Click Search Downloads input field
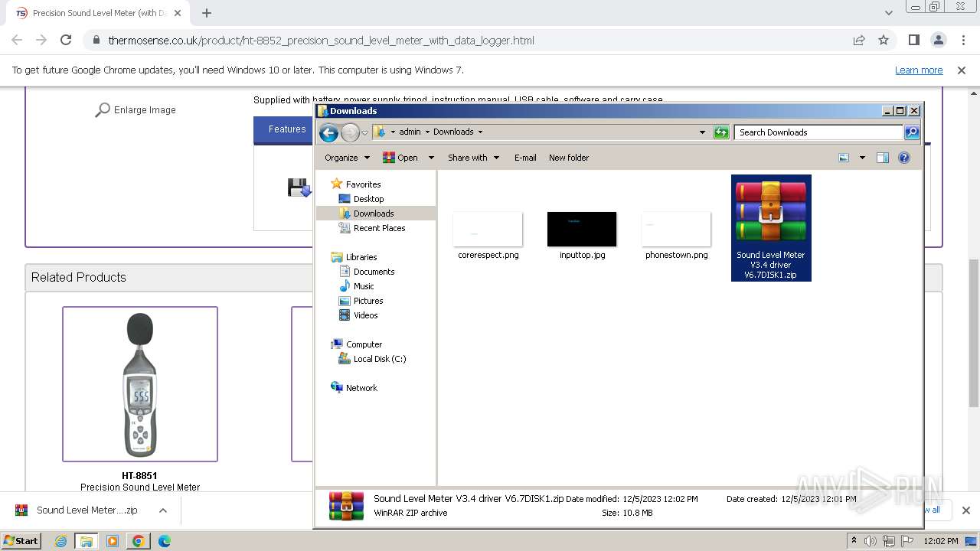980x551 pixels. click(818, 132)
